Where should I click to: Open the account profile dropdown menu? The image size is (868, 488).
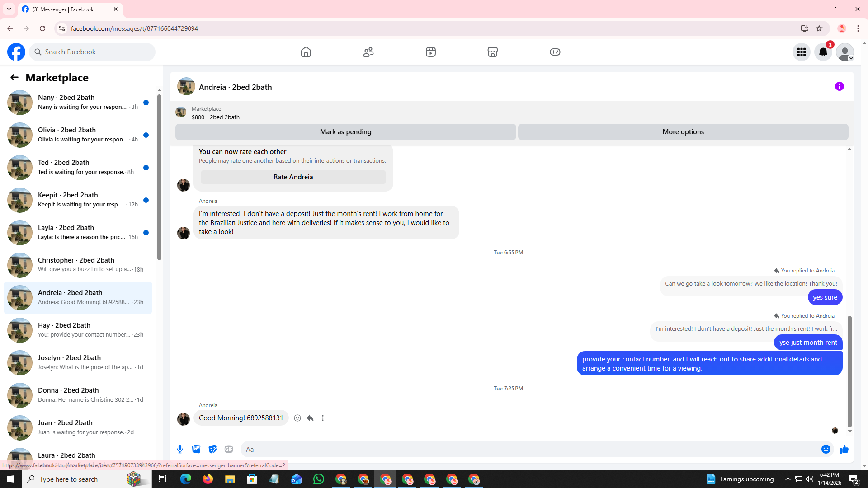[x=845, y=52]
